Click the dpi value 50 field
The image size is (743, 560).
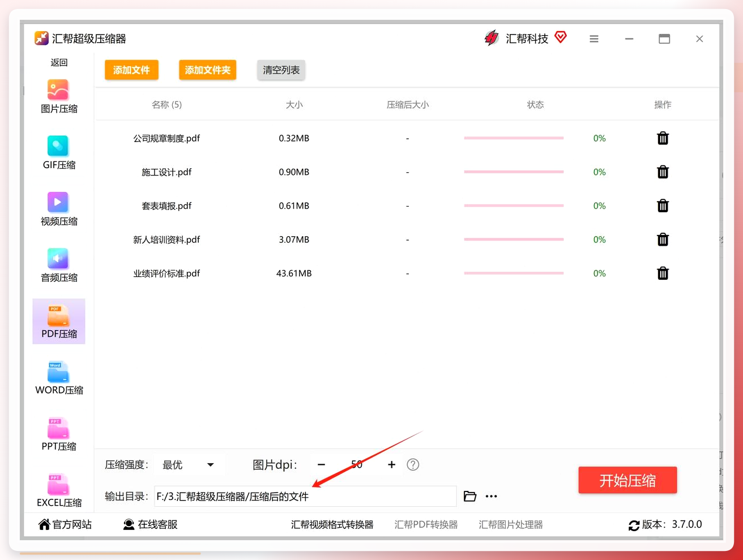pos(357,465)
